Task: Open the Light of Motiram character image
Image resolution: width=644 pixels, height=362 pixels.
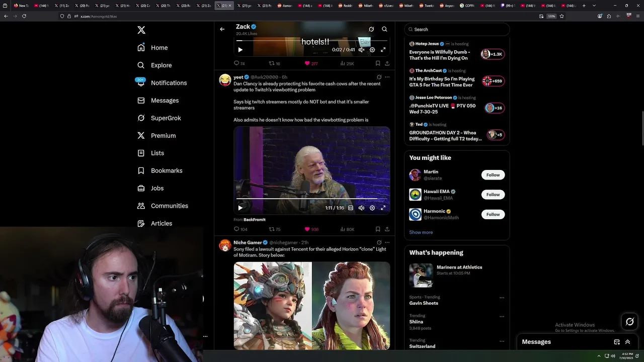Action: pyautogui.click(x=273, y=305)
